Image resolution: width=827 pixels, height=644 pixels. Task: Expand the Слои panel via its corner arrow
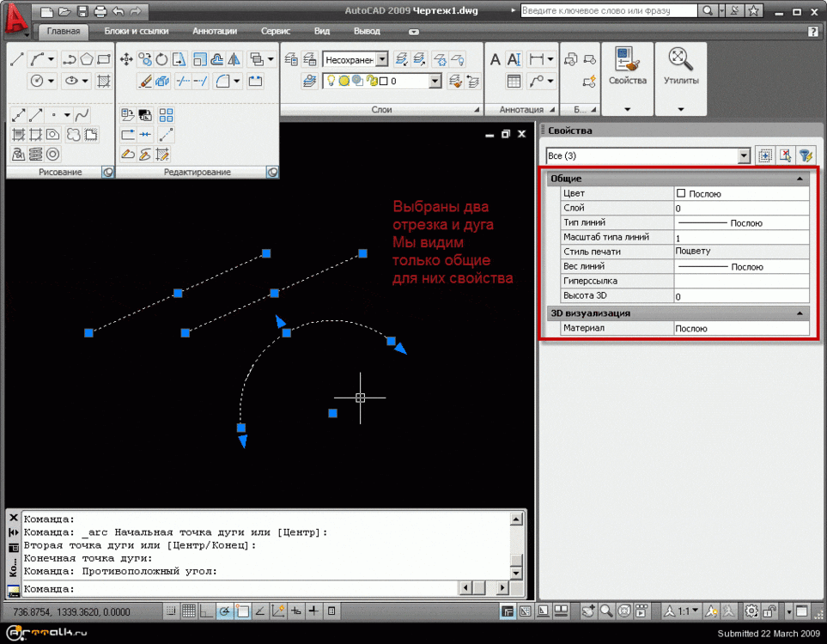click(x=477, y=110)
